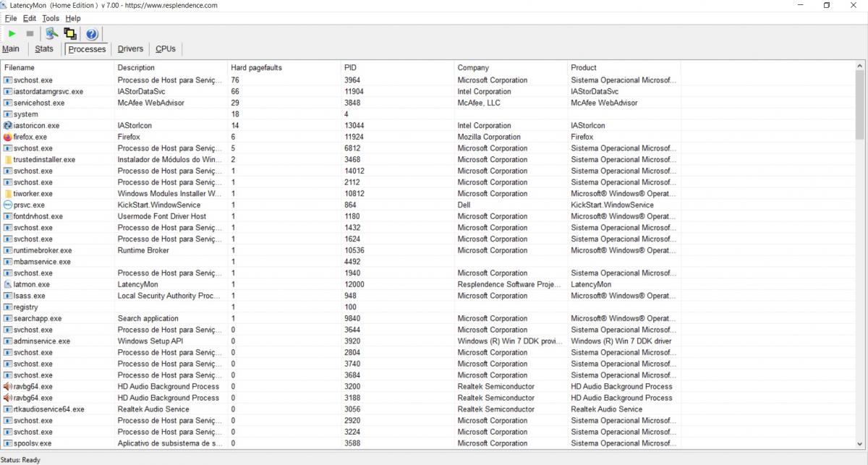
Task: Click the icon beside spoolsv.exe
Action: click(8, 443)
